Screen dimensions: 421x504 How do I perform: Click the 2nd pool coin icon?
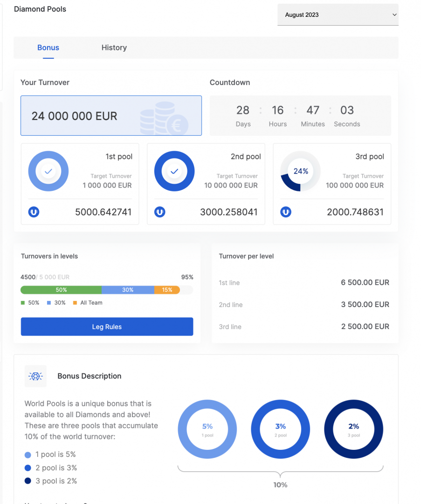tap(159, 212)
